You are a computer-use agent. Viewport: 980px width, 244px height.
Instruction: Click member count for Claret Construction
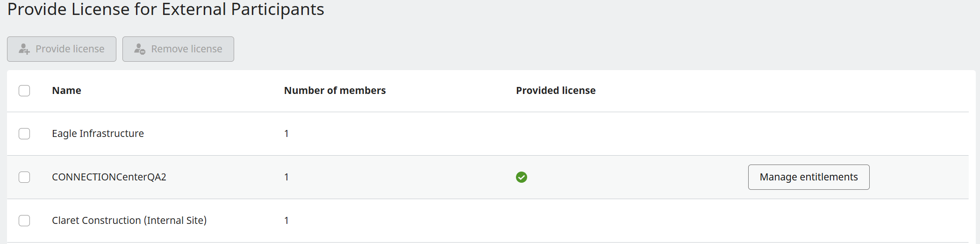tap(286, 221)
